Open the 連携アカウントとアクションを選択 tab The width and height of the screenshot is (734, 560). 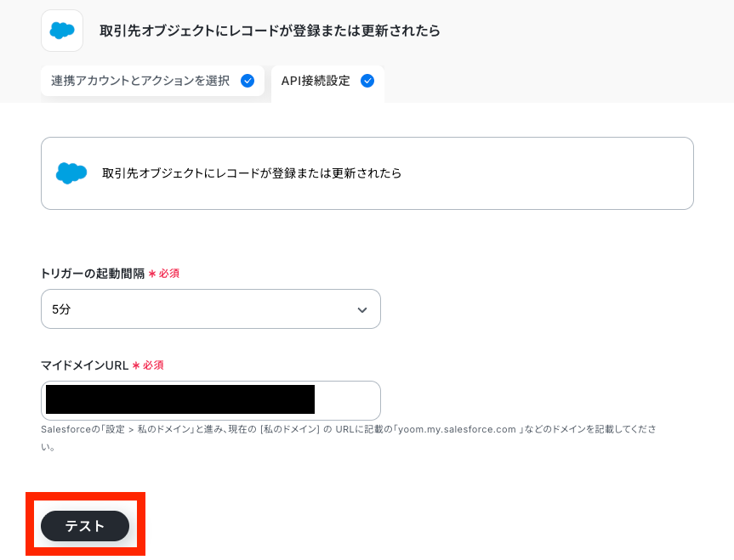[152, 81]
